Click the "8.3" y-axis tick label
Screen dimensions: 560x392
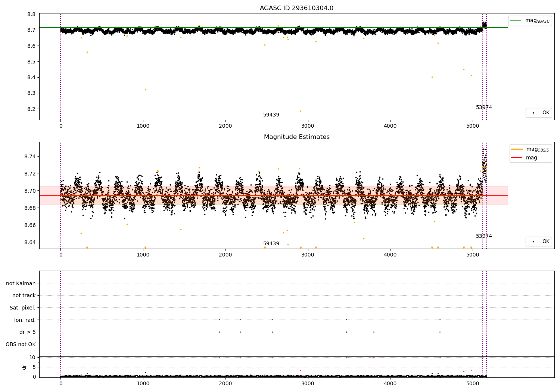click(32, 93)
